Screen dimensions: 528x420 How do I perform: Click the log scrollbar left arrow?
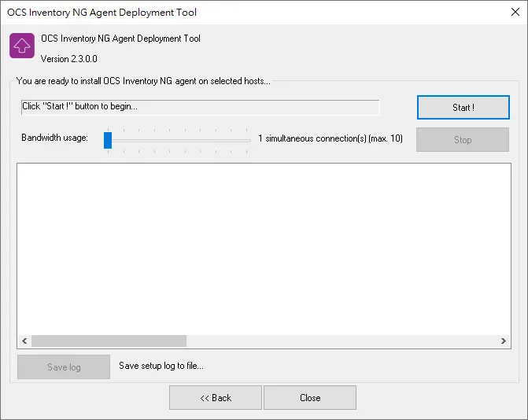pos(24,341)
